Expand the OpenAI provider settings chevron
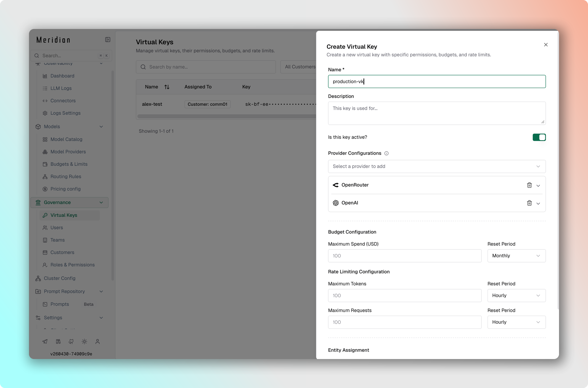Viewport: 588px width, 388px height. 538,204
